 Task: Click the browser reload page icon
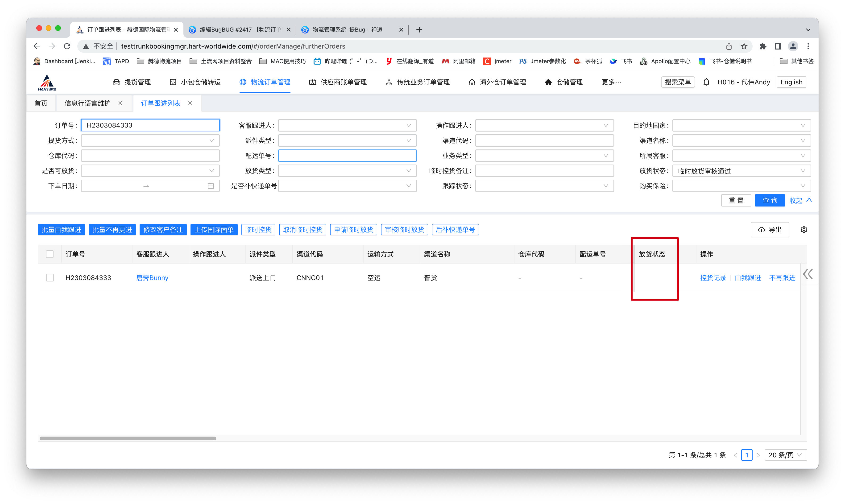coord(67,46)
